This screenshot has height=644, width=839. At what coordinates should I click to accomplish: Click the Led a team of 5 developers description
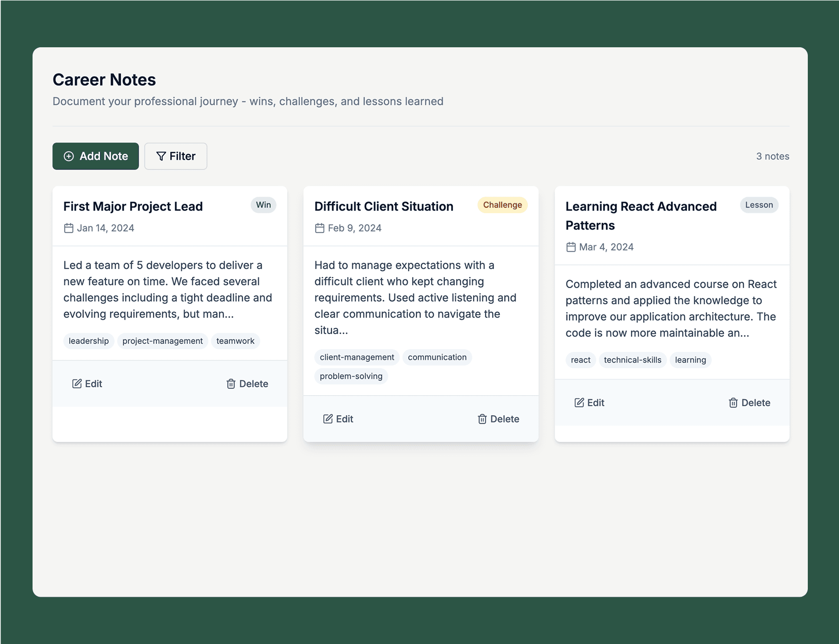168,289
